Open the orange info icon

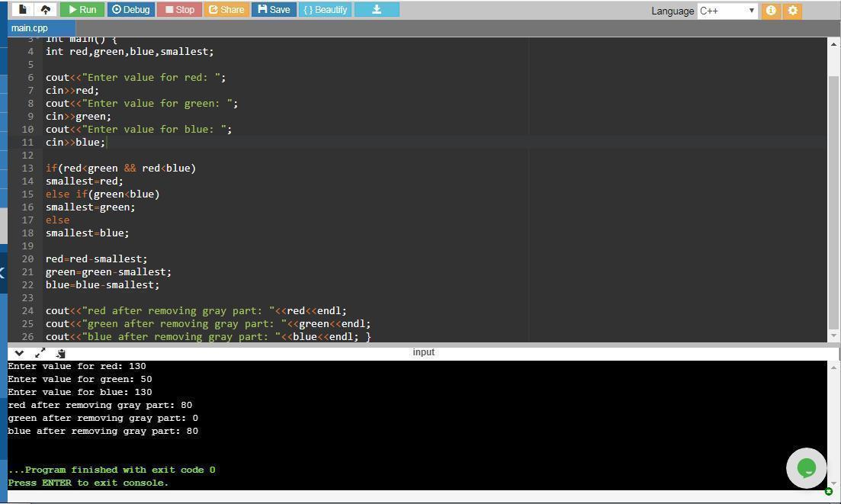pos(771,11)
